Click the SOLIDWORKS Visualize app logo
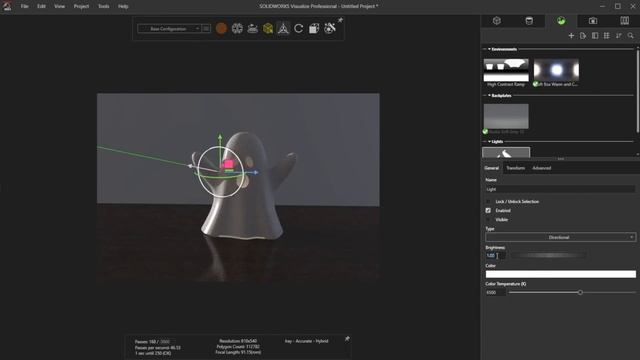This screenshot has height=360, width=640. [x=7, y=6]
